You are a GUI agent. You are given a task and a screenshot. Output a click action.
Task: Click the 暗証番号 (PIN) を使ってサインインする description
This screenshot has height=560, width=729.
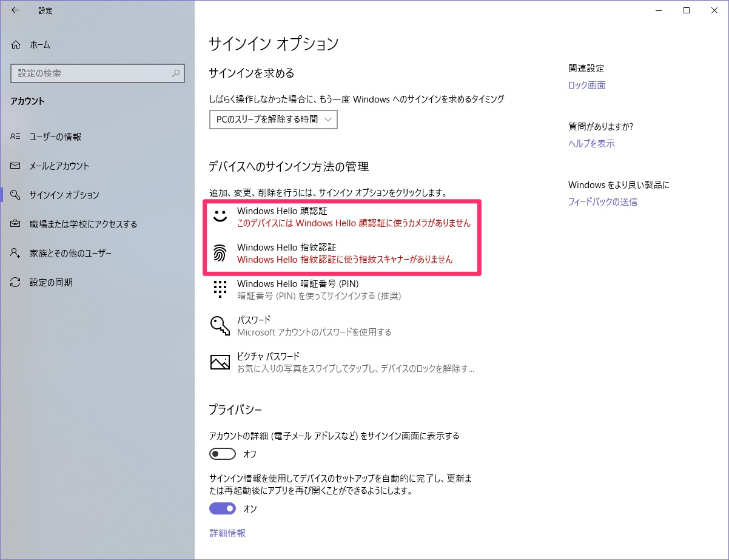click(319, 296)
